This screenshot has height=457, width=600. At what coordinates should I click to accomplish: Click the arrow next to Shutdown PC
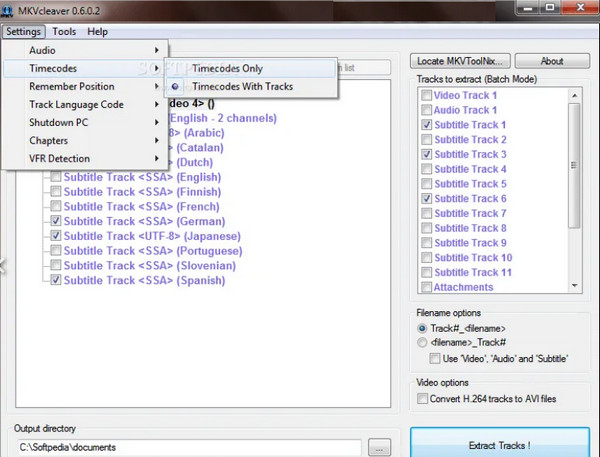pyautogui.click(x=157, y=122)
